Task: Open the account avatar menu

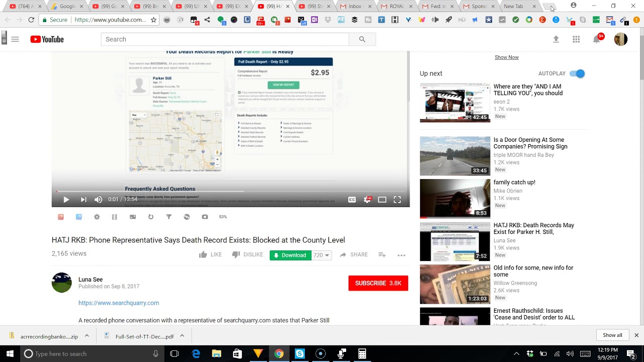Action: point(621,39)
